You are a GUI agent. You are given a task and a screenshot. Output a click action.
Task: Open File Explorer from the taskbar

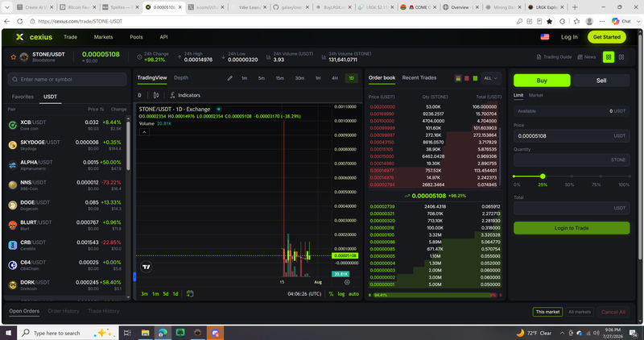(145, 333)
